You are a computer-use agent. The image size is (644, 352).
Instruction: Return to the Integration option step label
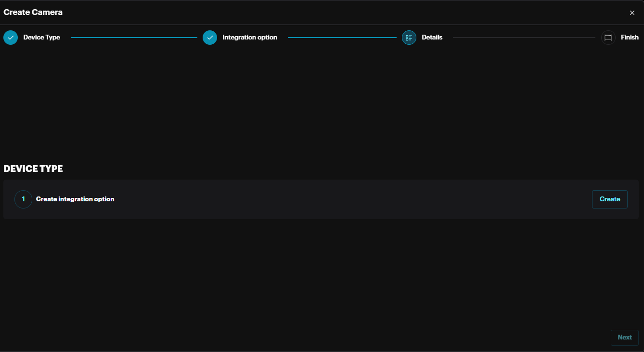coord(250,38)
